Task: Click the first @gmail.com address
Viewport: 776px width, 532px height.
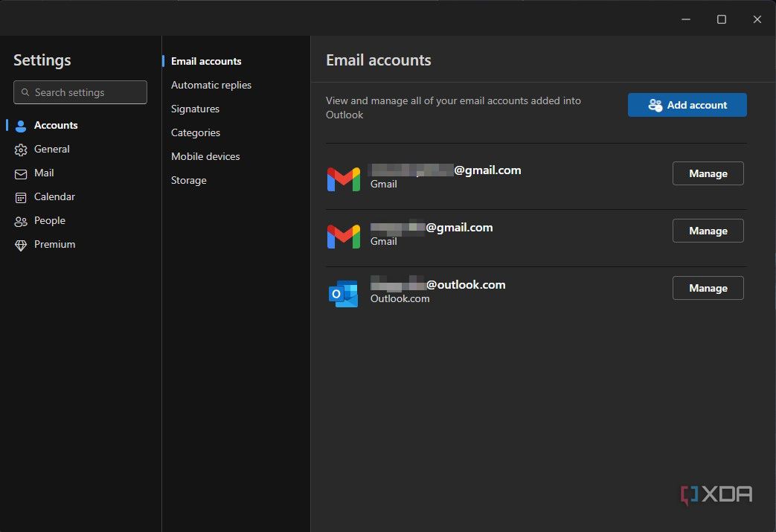Action: pos(446,170)
